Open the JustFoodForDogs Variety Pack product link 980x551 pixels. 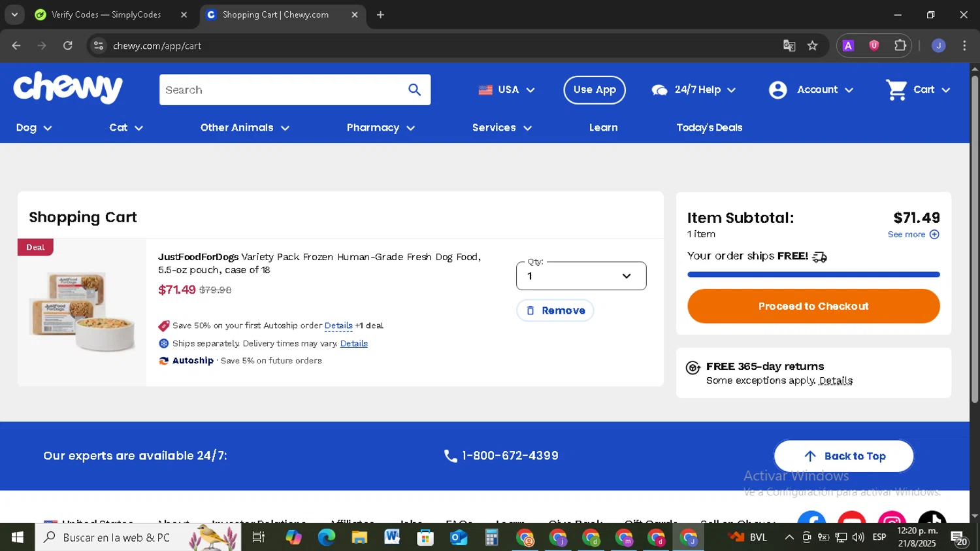(x=319, y=263)
